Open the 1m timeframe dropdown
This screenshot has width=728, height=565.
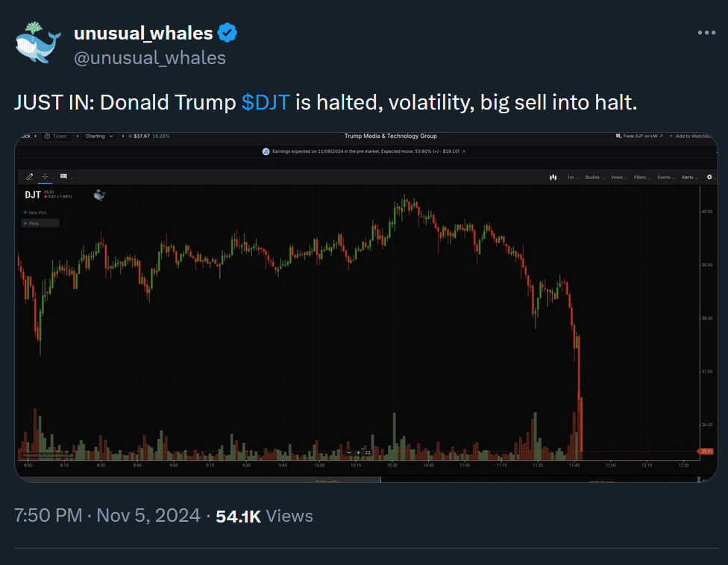coord(573,177)
